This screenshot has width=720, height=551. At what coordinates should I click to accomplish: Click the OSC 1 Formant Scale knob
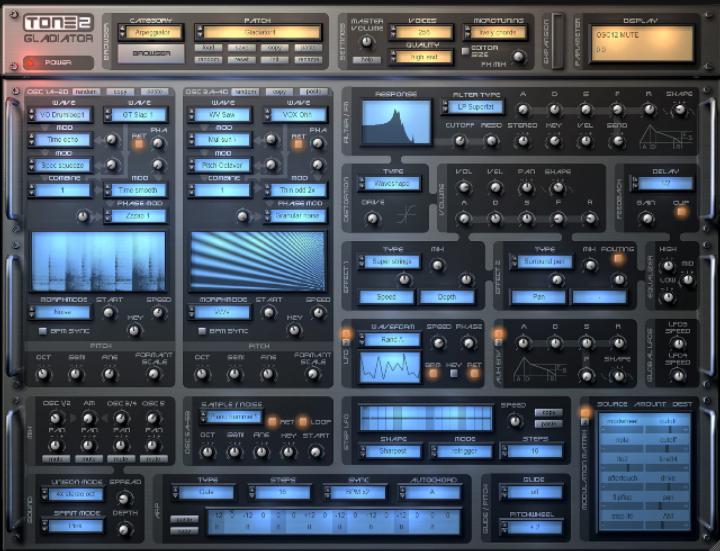coord(153,374)
